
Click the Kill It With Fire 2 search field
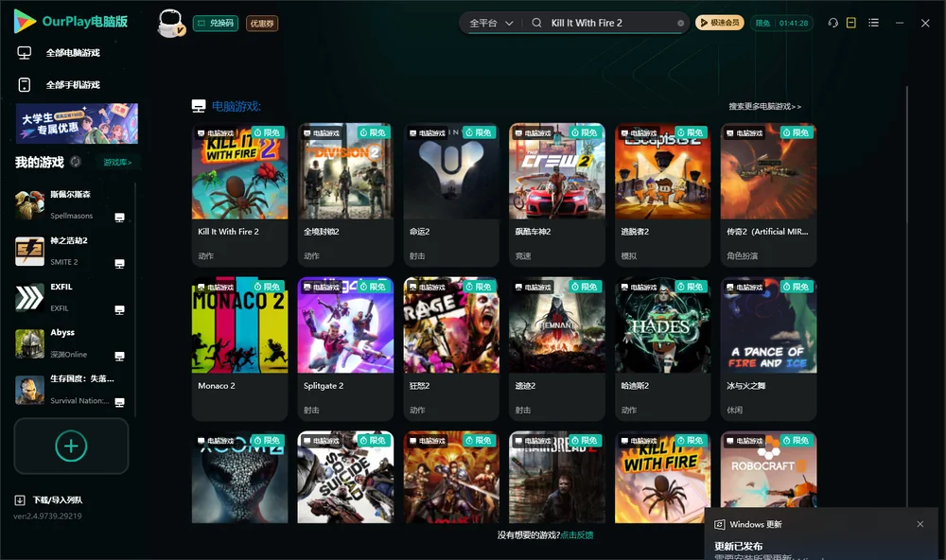pos(609,23)
